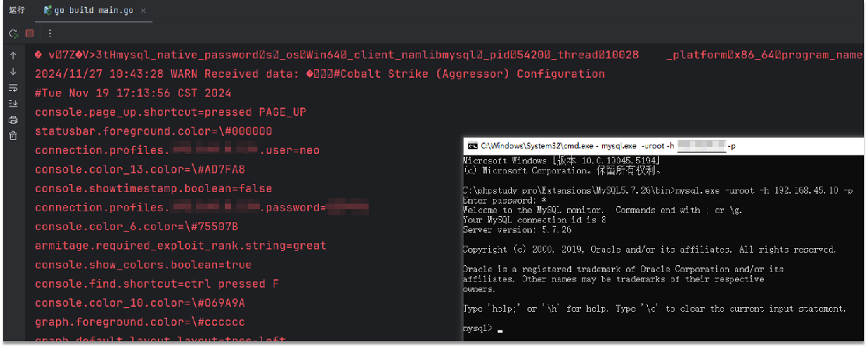Stop the running process
The image size is (868, 349).
click(30, 33)
